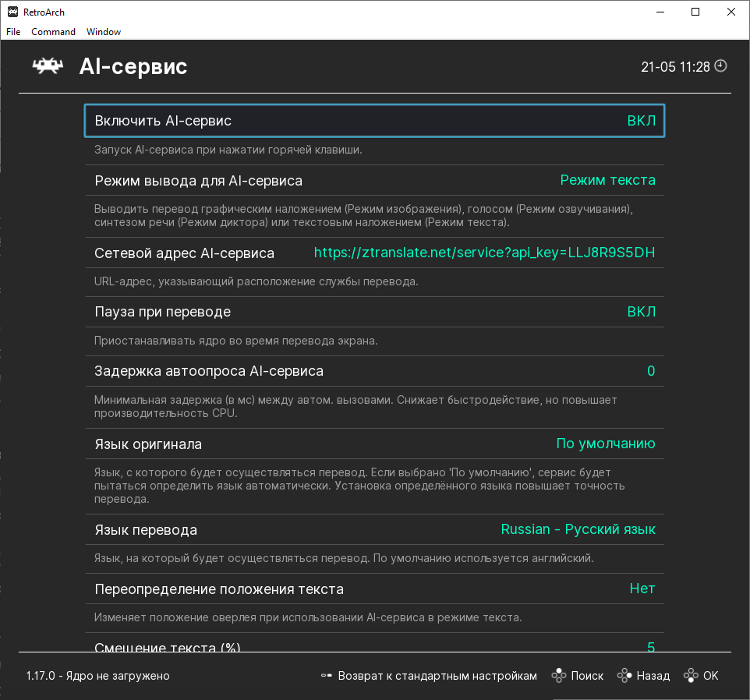Screen dimensions: 750x700
Task: Select the Режим вывода для AI-сервиса label
Action: 199,181
